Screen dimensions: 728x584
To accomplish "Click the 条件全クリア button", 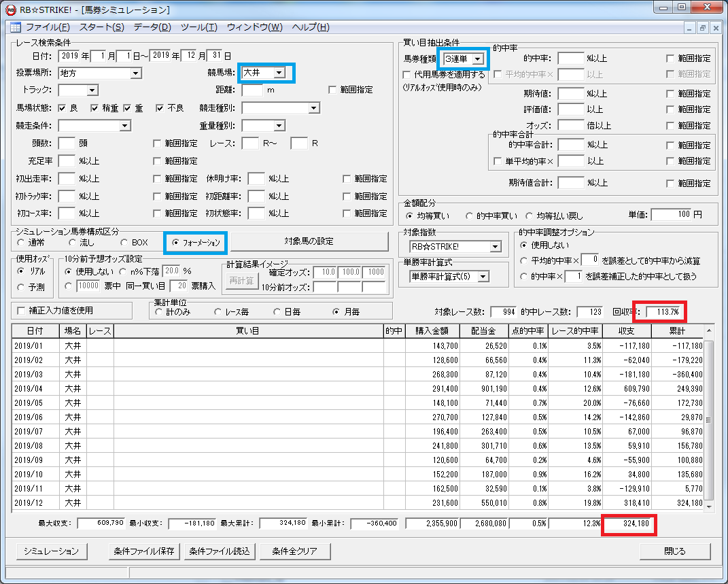I will click(x=295, y=551).
